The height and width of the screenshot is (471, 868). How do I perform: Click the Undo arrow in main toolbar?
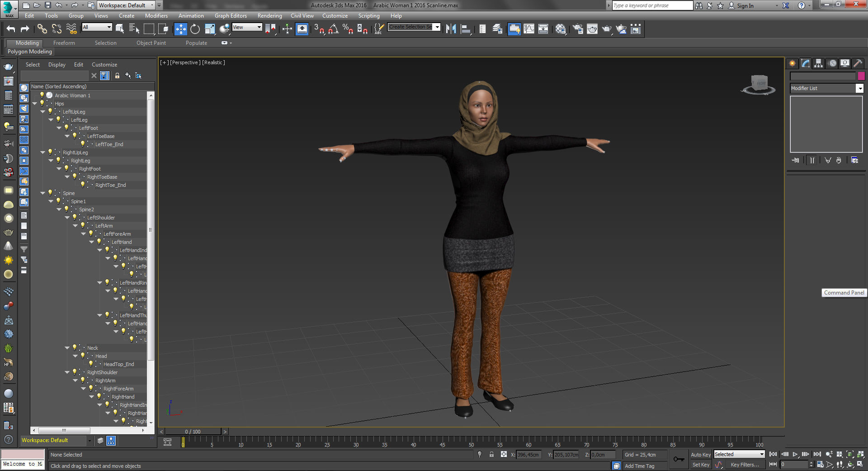[11, 29]
